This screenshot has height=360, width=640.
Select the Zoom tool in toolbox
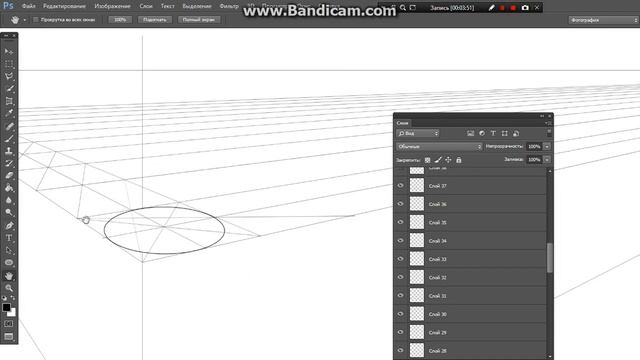pos(9,288)
